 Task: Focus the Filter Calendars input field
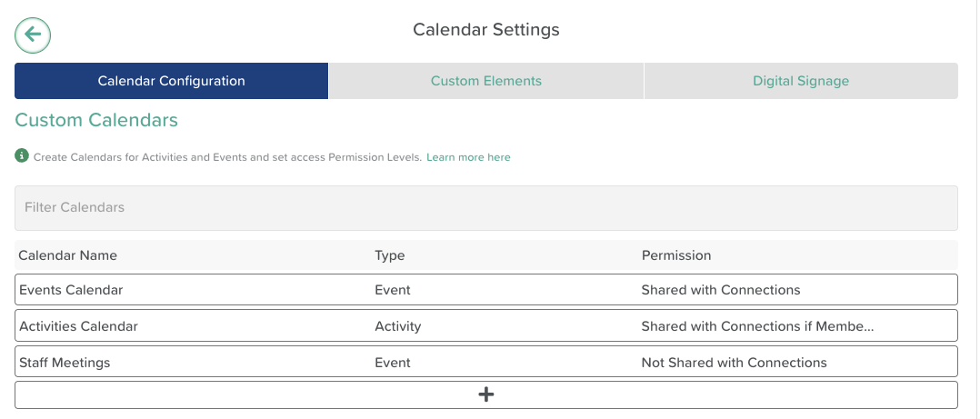pos(486,207)
